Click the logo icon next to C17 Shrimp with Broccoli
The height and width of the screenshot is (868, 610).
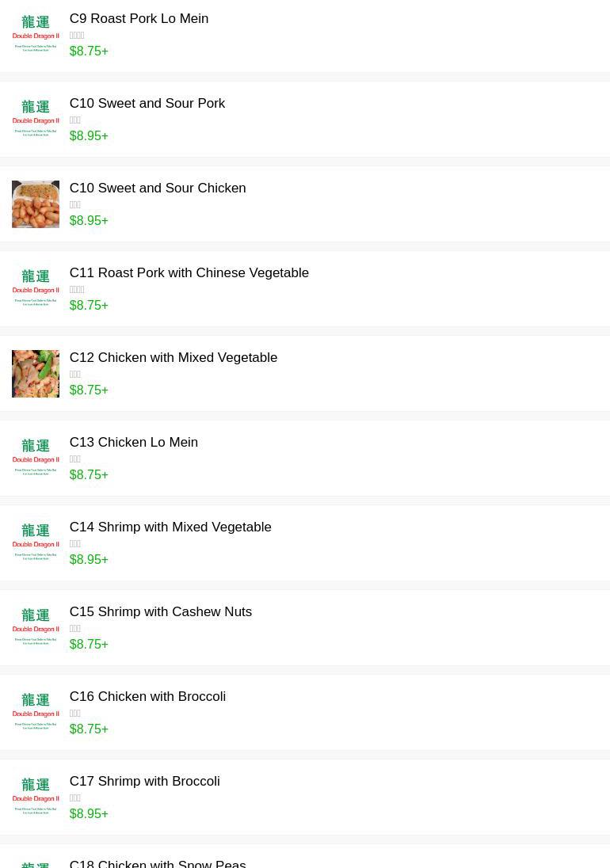coord(36,798)
